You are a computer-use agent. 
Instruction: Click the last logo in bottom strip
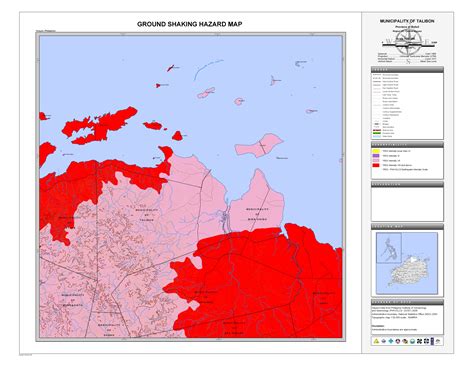coord(438,341)
